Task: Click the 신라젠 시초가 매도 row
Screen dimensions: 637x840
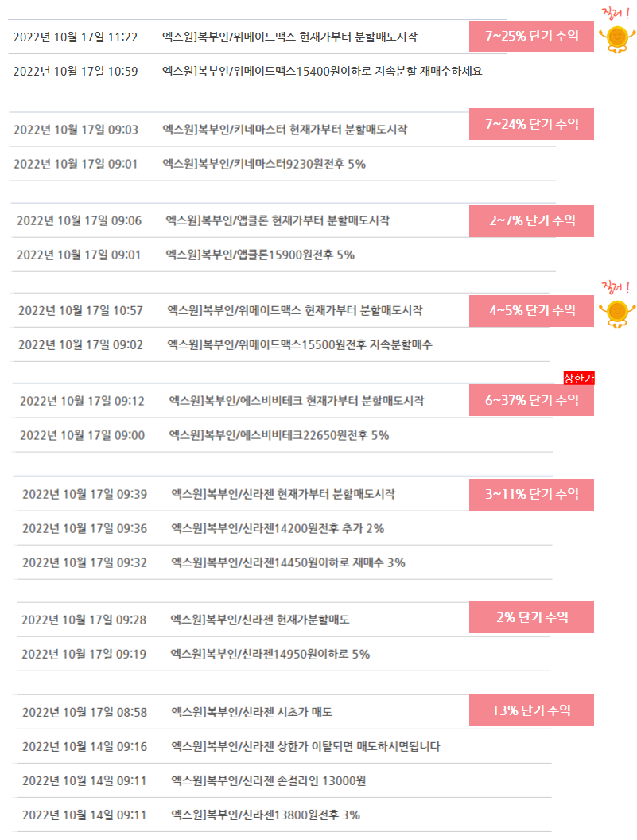Action: (x=243, y=712)
